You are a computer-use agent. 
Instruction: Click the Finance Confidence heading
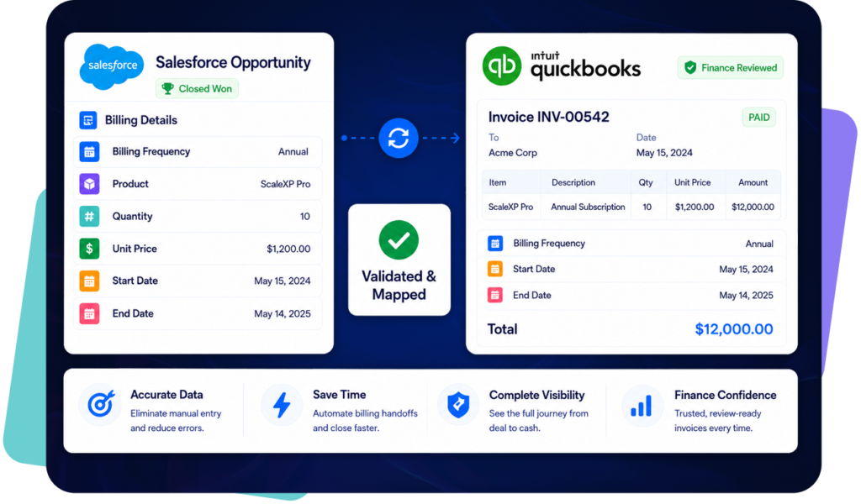tap(726, 396)
